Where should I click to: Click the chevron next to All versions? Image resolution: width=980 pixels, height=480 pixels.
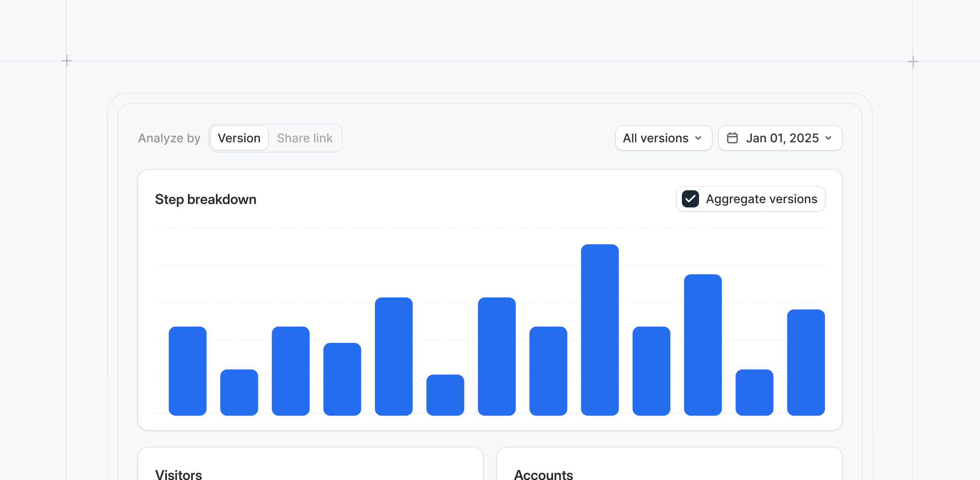coord(699,138)
